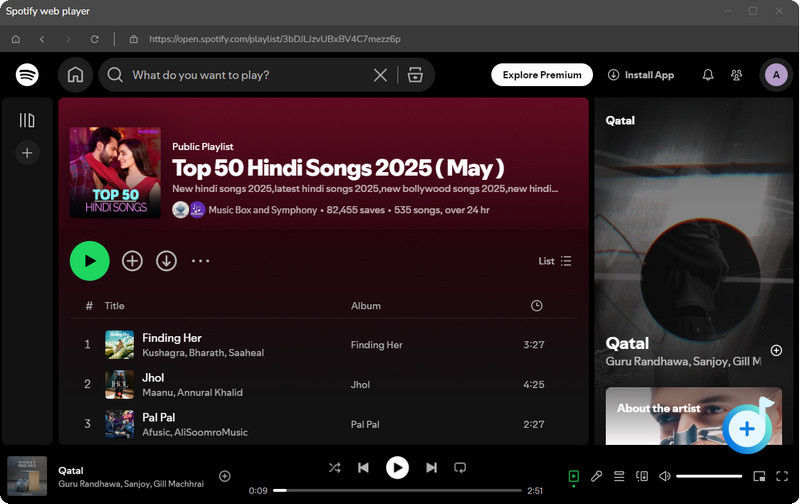Open the playlist more options ellipsis
Viewport: 800px width, 504px height.
(x=201, y=261)
